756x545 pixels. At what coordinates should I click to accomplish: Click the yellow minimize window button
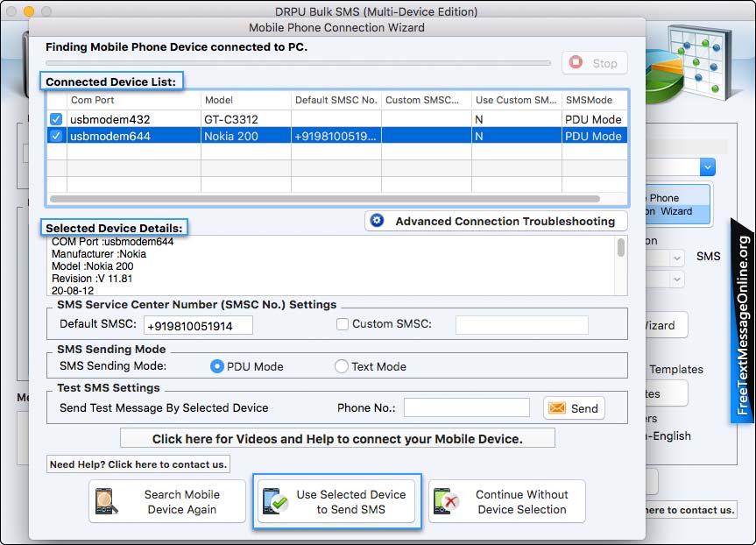(29, 11)
